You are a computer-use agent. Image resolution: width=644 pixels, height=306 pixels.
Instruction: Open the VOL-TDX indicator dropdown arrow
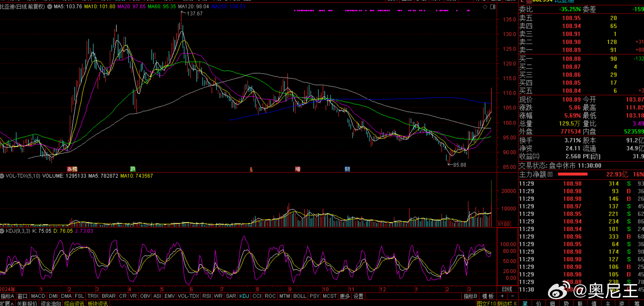(x=2, y=176)
